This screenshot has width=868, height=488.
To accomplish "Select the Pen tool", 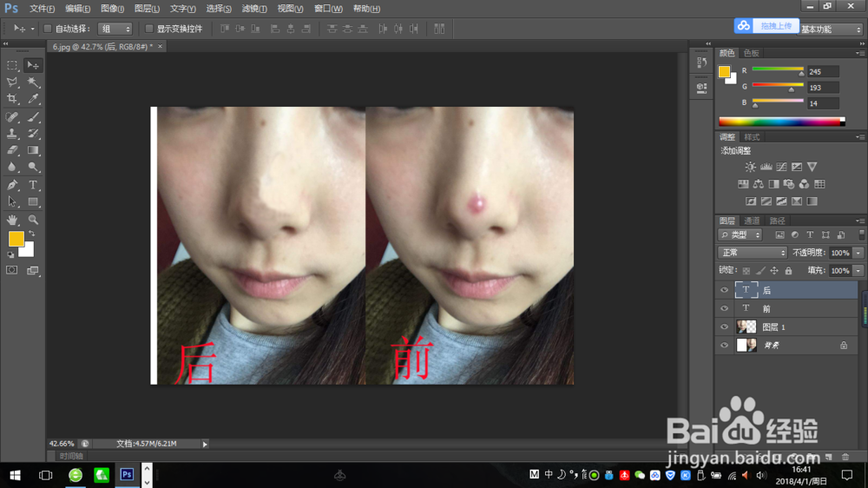I will 12,185.
